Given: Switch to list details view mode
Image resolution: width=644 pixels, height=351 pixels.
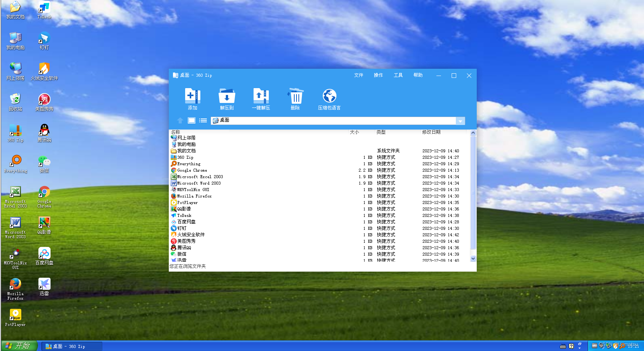Looking at the screenshot, I should 203,120.
